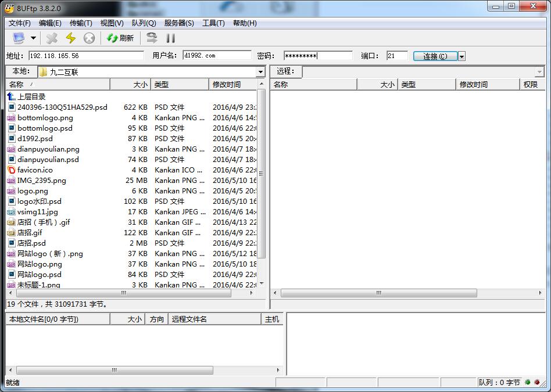Click the site manager computer icon

pos(19,38)
